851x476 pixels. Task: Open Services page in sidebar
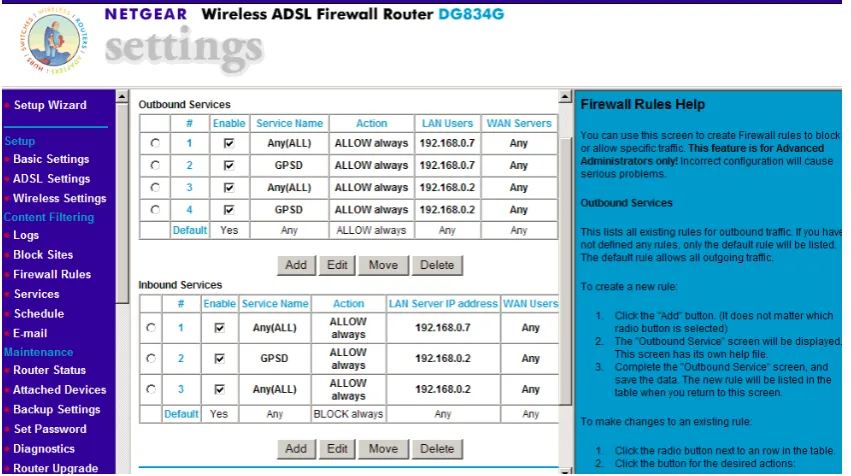(x=36, y=294)
